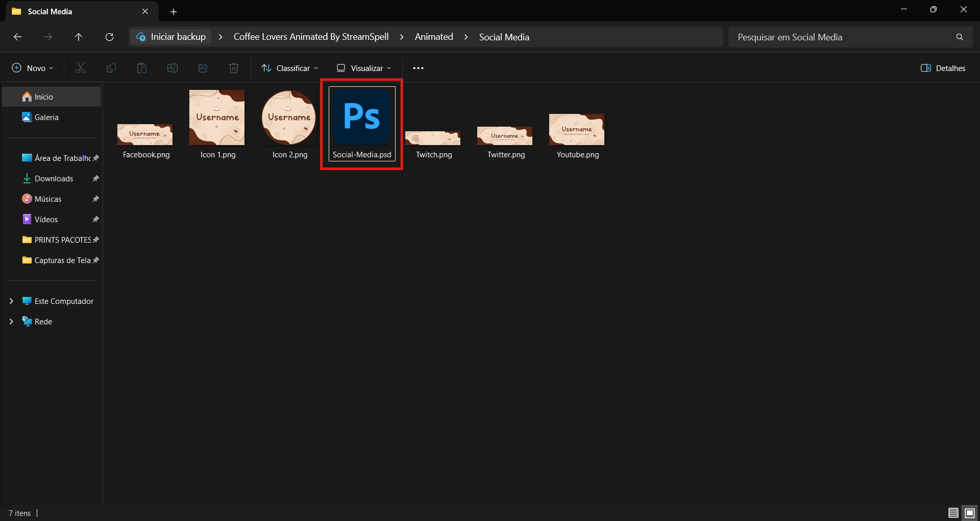The height and width of the screenshot is (521, 980).
Task: Click the Rename icon in toolbar
Action: (x=173, y=68)
